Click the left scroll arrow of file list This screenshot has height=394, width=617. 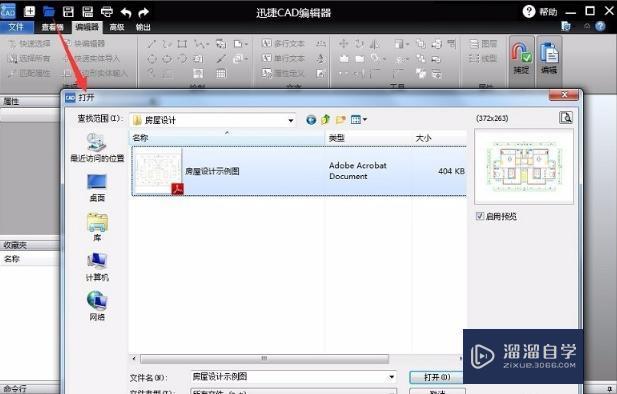[x=134, y=358]
